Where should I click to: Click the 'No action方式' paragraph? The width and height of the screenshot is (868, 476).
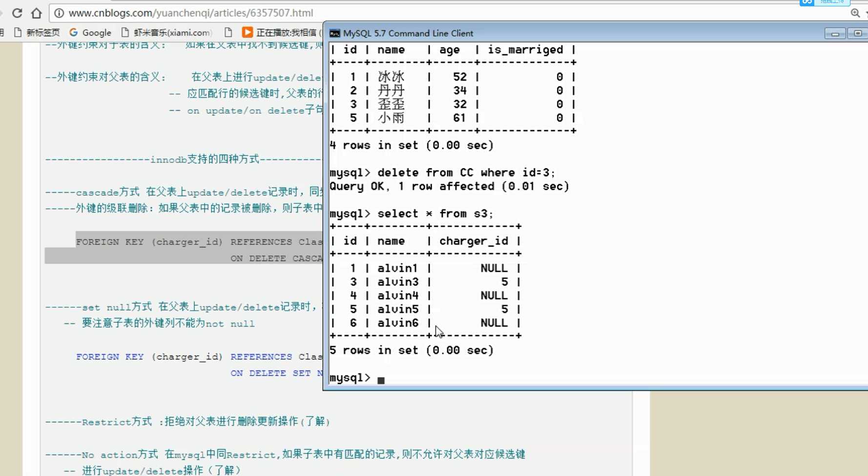point(285,455)
